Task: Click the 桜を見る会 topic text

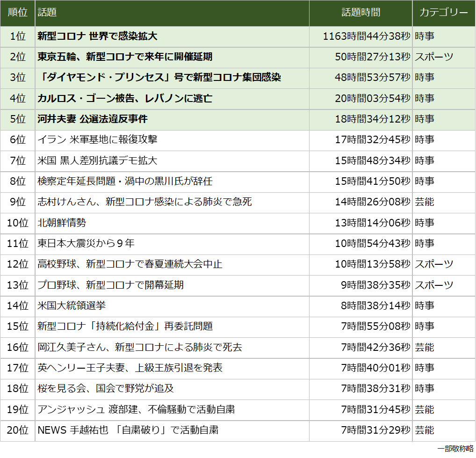Action: [x=106, y=389]
